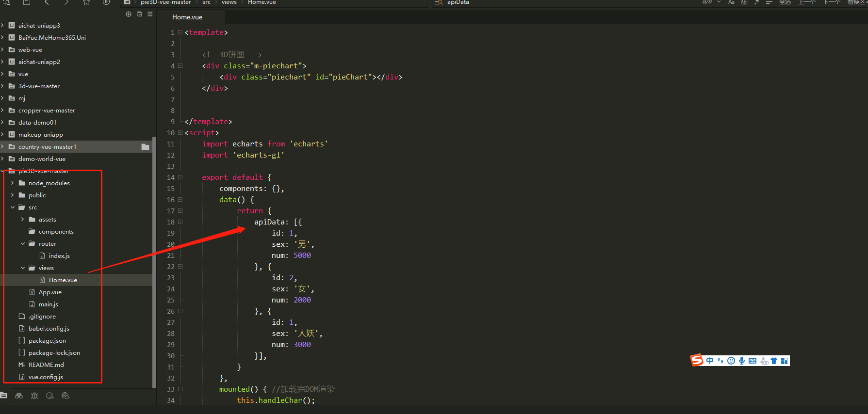Click locate current file target icon
The image size is (868, 414).
[x=129, y=14]
